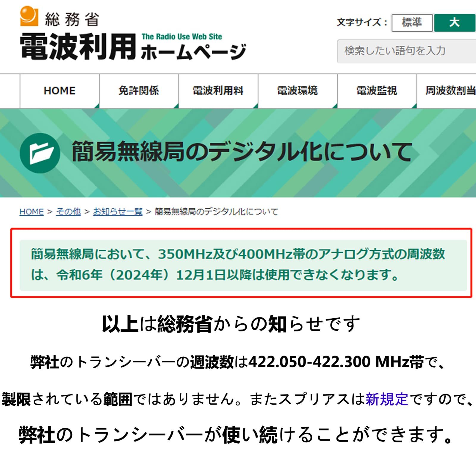This screenshot has width=476, height=476.
Task: Click the 総務省 text beside the logo
Action: pyautogui.click(x=72, y=19)
